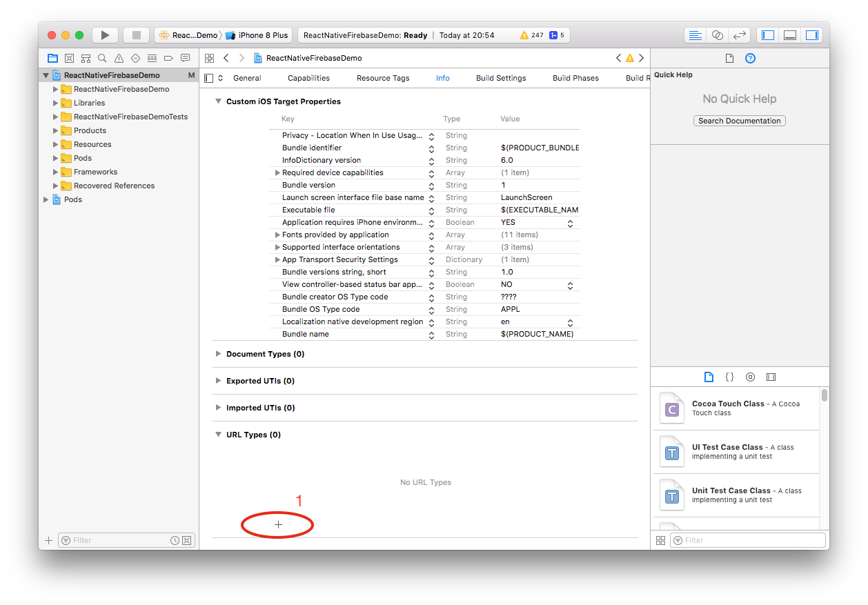This screenshot has height=605, width=868.
Task: Toggle the Navigator panel visibility
Action: [768, 35]
